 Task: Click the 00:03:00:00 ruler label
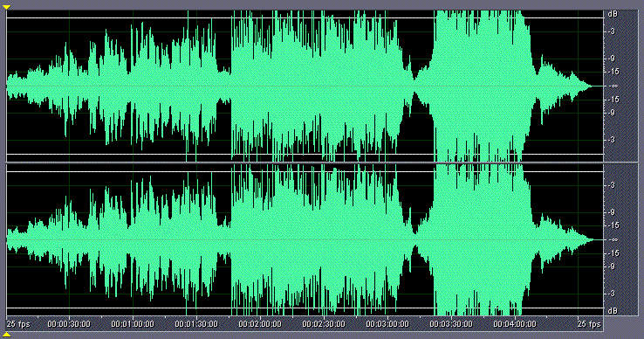click(387, 324)
